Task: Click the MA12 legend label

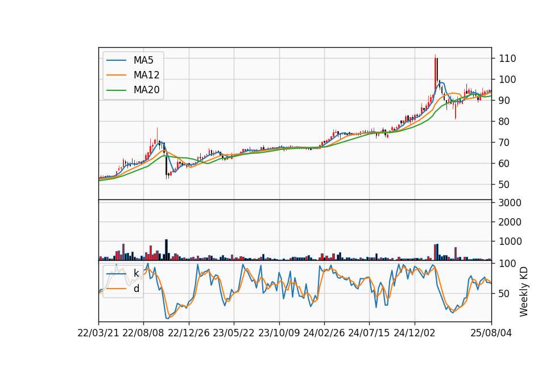Action: (x=146, y=75)
